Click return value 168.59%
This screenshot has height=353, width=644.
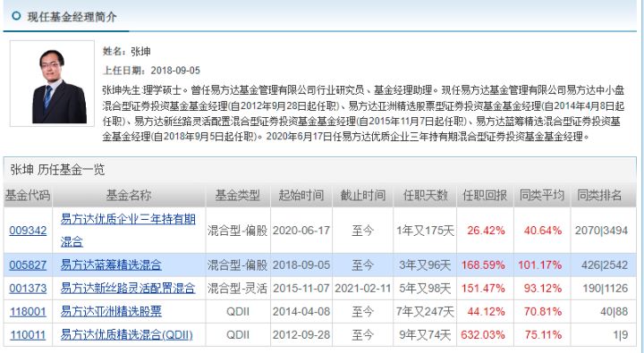coord(483,265)
